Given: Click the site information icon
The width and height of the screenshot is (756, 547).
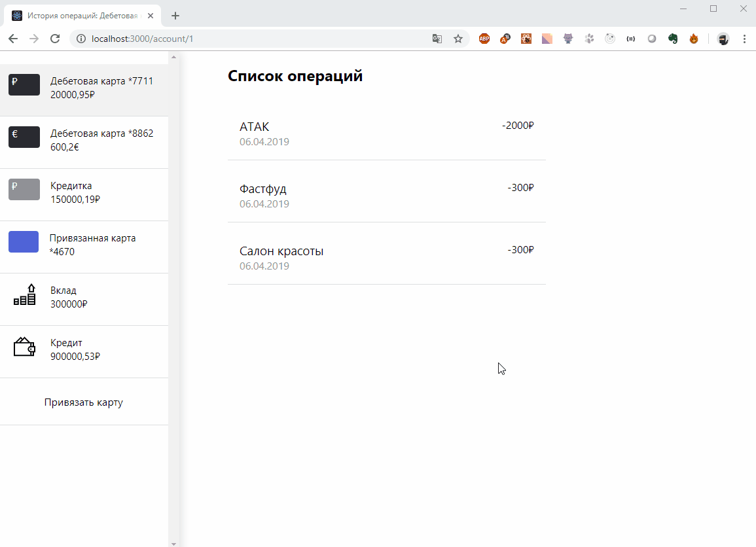Looking at the screenshot, I should (81, 39).
